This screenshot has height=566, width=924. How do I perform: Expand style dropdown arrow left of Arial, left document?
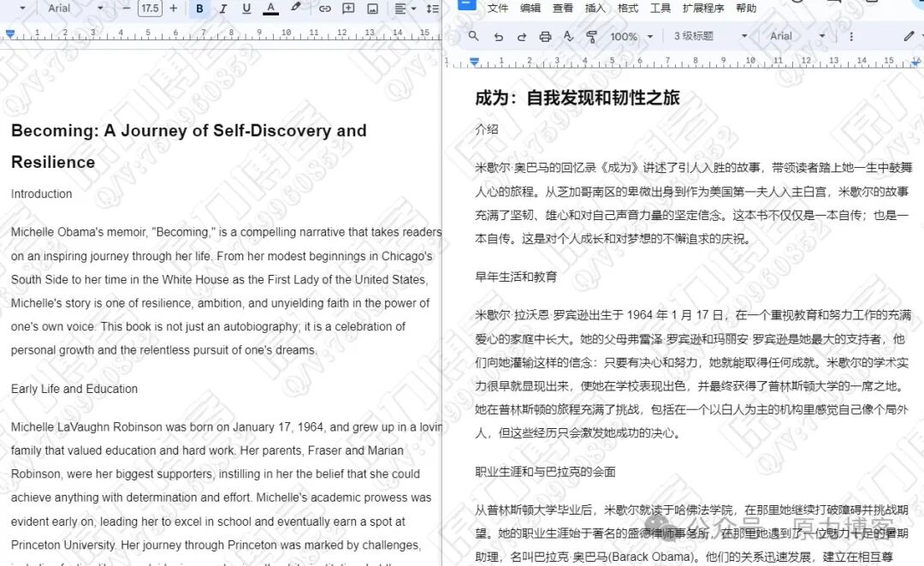22,9
